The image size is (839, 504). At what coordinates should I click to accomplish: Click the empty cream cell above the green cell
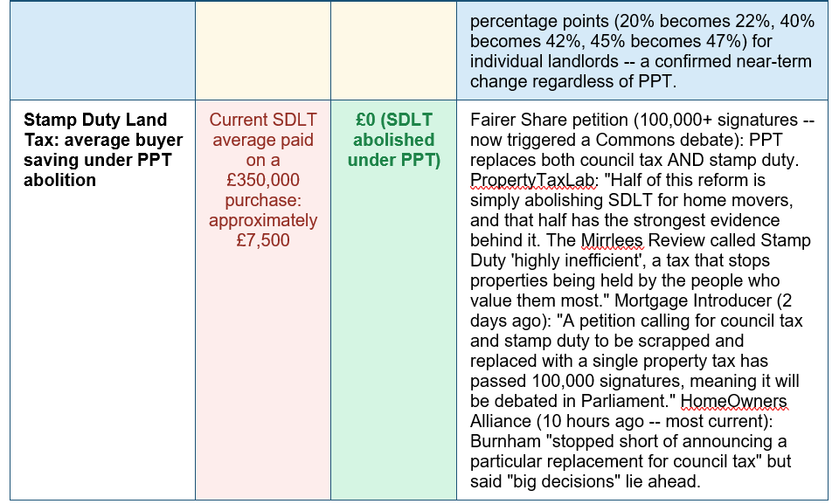(394, 51)
